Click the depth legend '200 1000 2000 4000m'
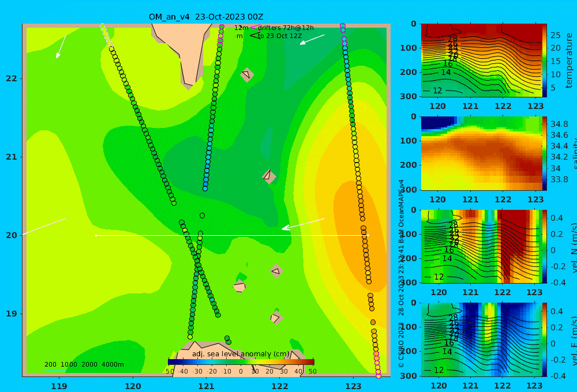The width and height of the screenshot is (577, 392). click(84, 364)
